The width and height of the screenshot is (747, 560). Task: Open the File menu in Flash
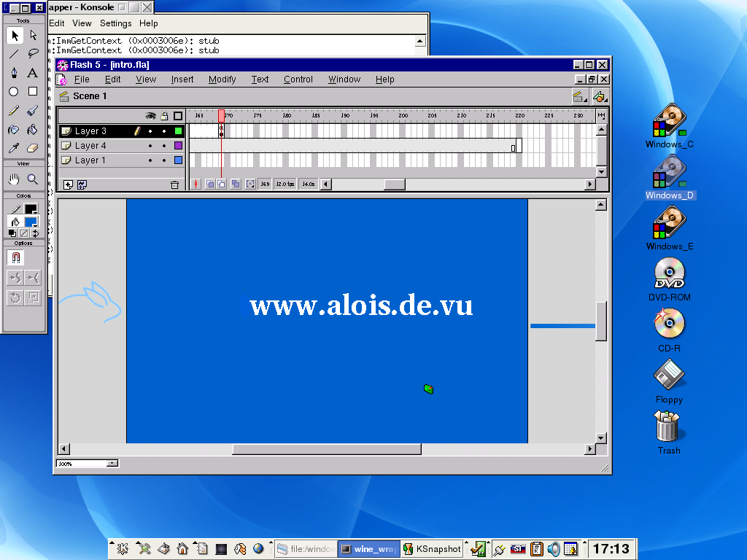[82, 79]
